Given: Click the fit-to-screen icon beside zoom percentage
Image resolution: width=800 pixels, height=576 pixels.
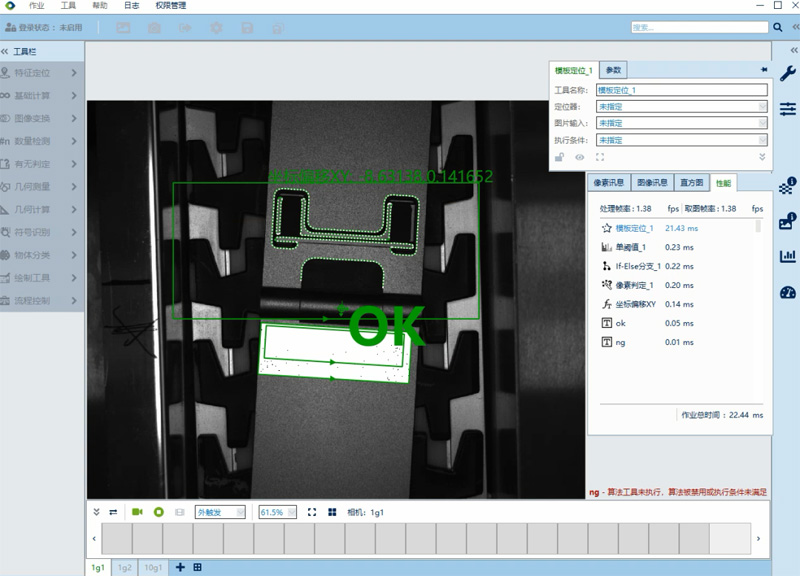Looking at the screenshot, I should coord(312,512).
